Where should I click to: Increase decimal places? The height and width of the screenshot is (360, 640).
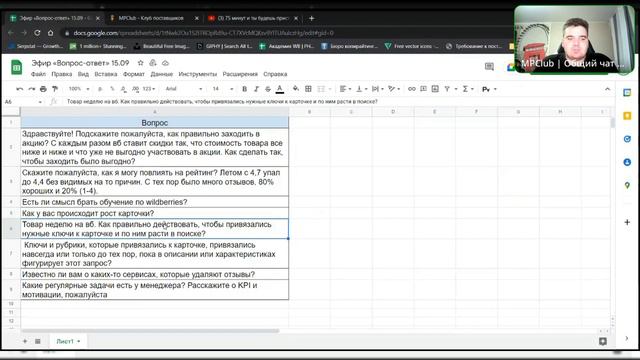(135, 89)
